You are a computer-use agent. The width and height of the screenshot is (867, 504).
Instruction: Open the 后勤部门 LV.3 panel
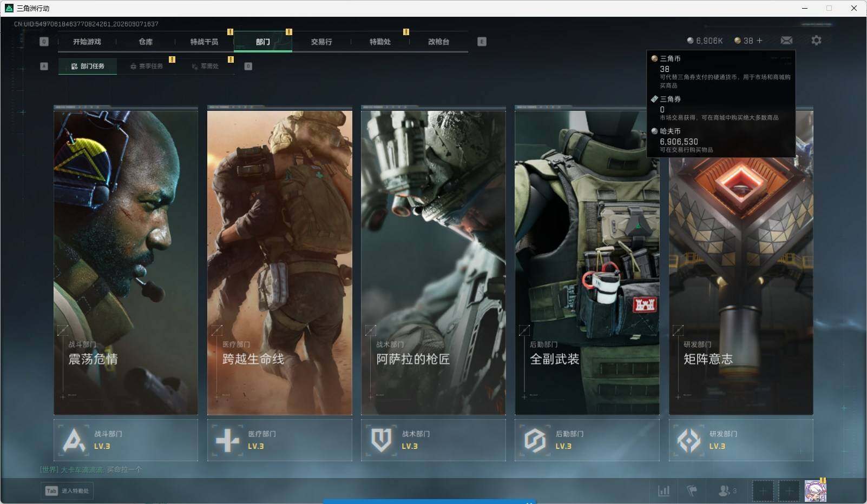click(x=587, y=440)
